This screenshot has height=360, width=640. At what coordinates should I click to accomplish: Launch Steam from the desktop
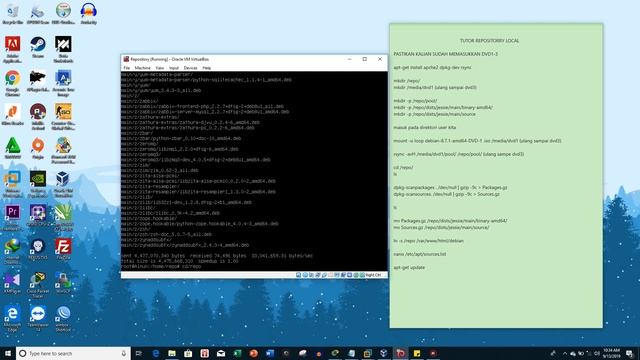[38, 47]
